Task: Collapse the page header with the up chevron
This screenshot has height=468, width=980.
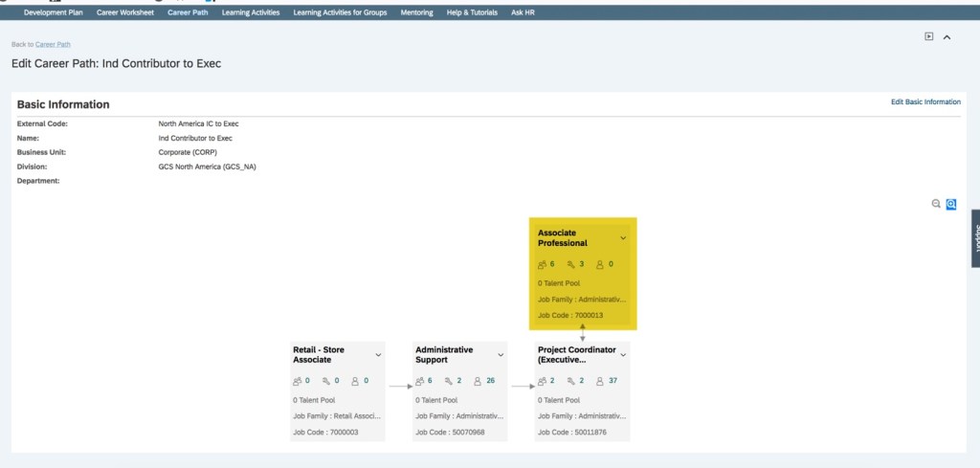Action: (947, 37)
